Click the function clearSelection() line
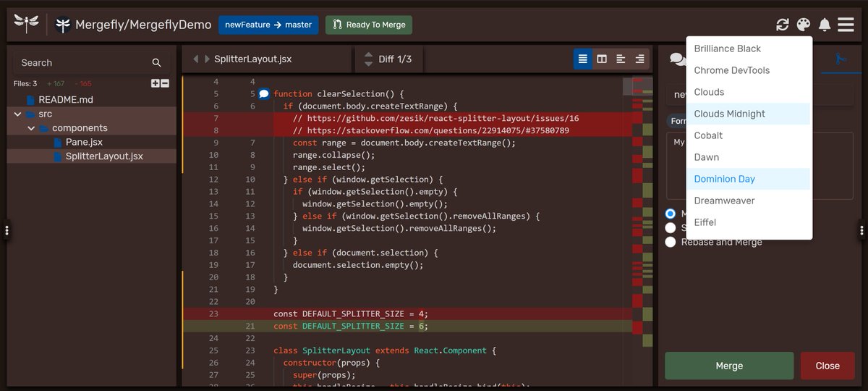This screenshot has height=391, width=868. point(339,94)
